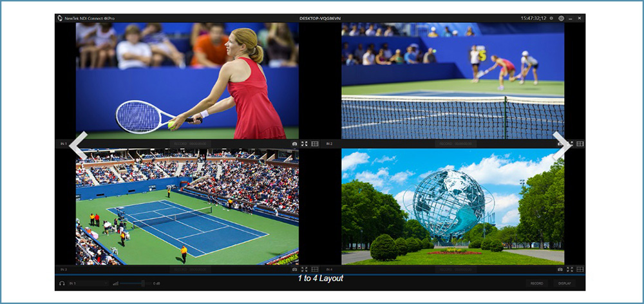Advance to next slide with right arrow
Screen dimensions: 644x304
(x=562, y=146)
